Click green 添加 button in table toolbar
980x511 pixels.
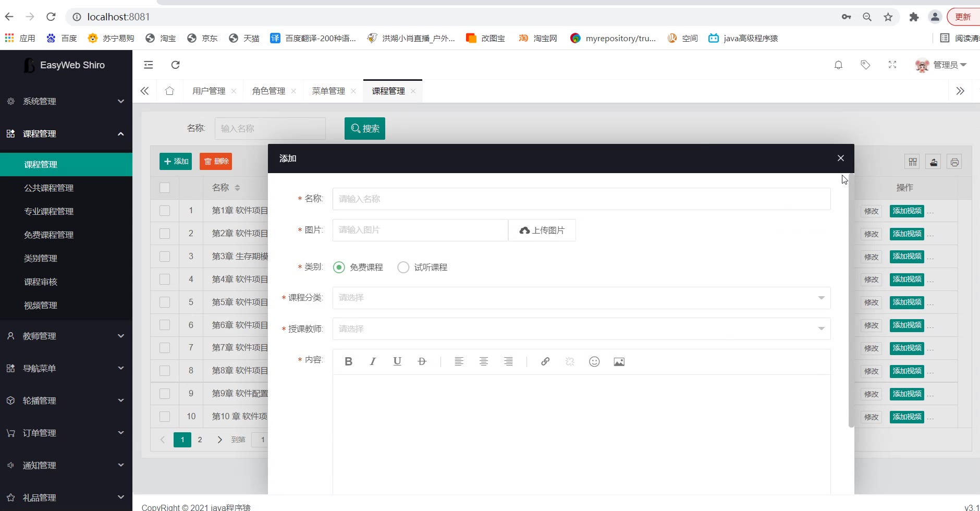click(x=176, y=162)
